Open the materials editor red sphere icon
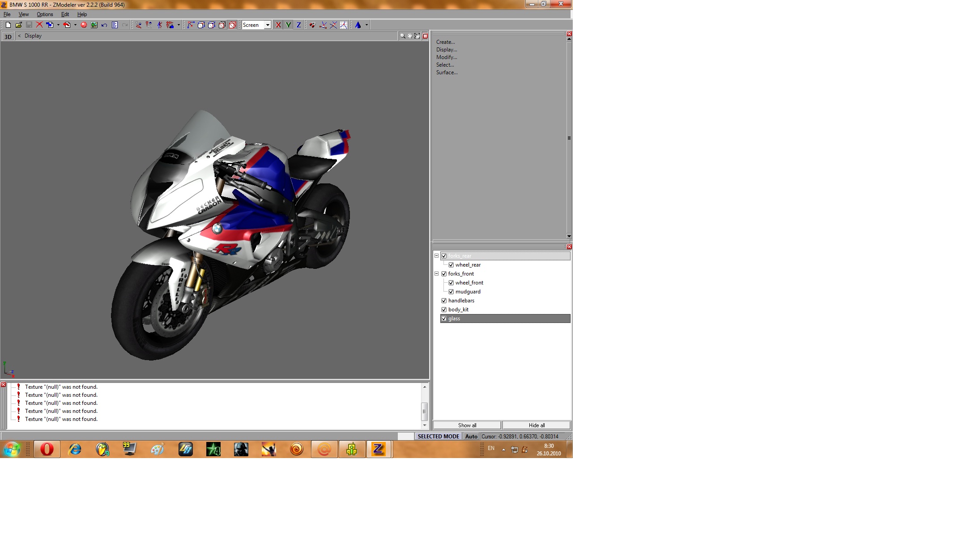This screenshot has width=980, height=552. (x=84, y=25)
